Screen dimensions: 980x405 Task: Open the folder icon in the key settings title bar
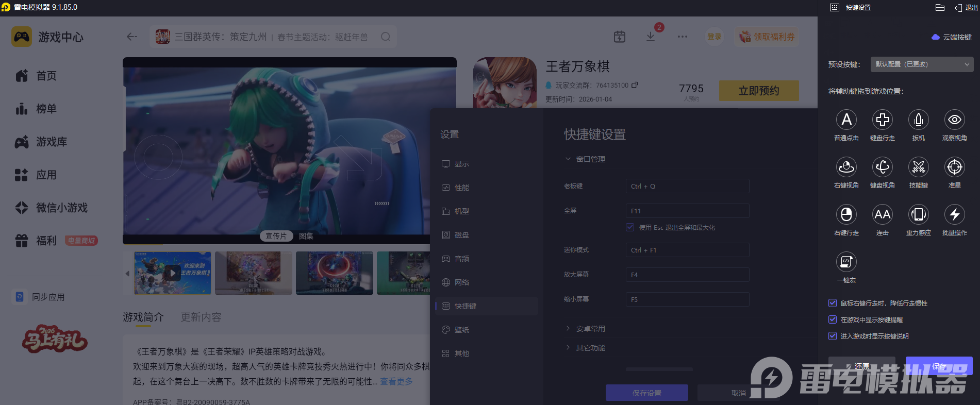(940, 7)
